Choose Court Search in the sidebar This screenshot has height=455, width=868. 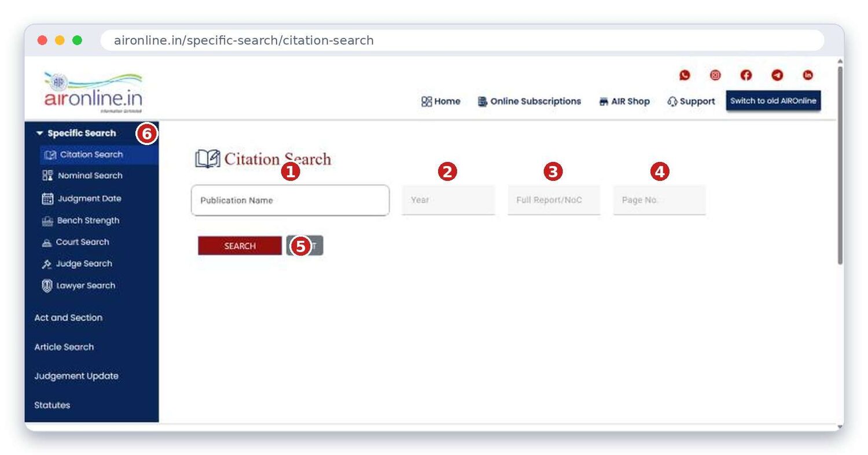[x=75, y=242]
